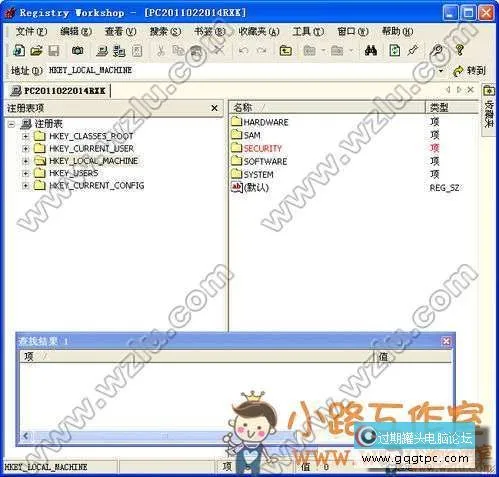
Task: Collapse the 注册表 root node
Action: click(11, 124)
